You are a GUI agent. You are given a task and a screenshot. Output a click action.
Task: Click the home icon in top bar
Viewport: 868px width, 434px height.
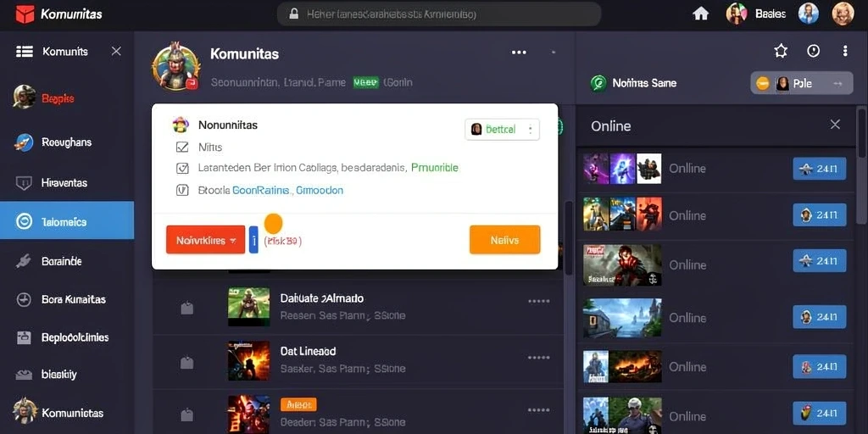(701, 14)
